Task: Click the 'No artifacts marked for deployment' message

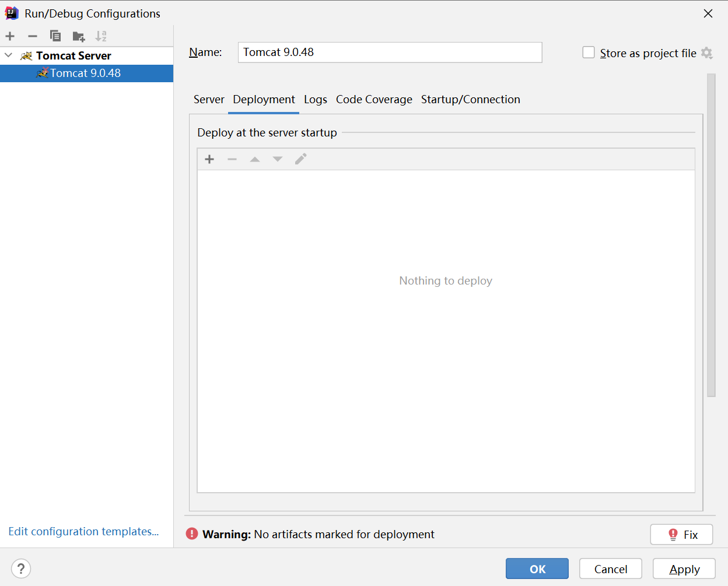Action: (x=344, y=534)
